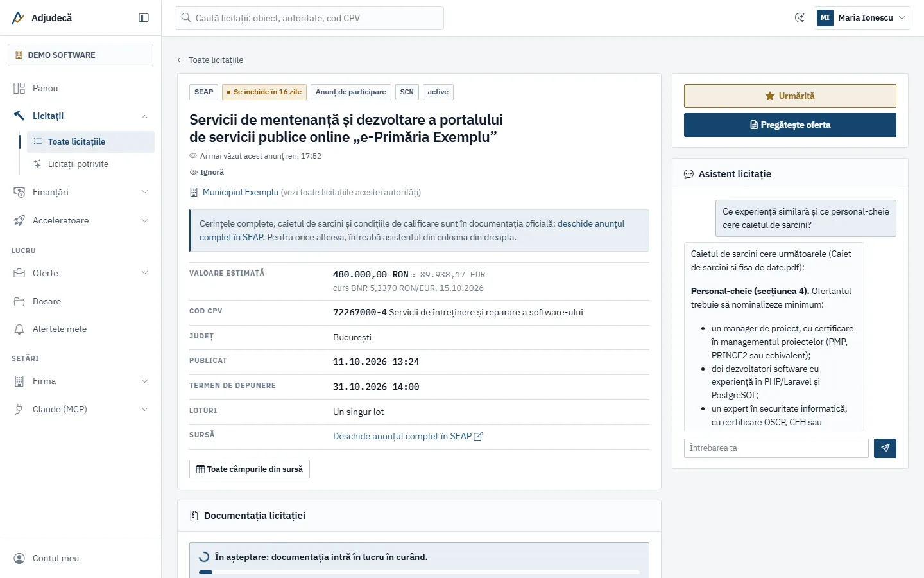Toggle the Urmărită star button

790,96
